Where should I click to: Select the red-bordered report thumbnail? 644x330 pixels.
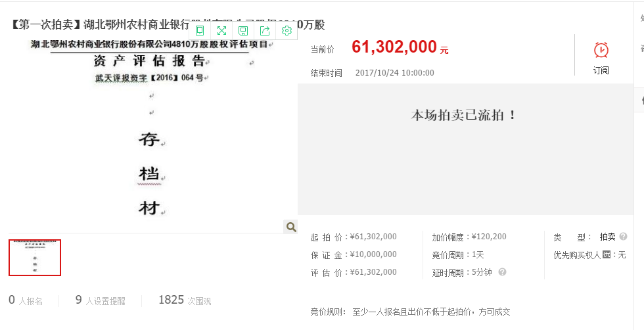[35, 258]
